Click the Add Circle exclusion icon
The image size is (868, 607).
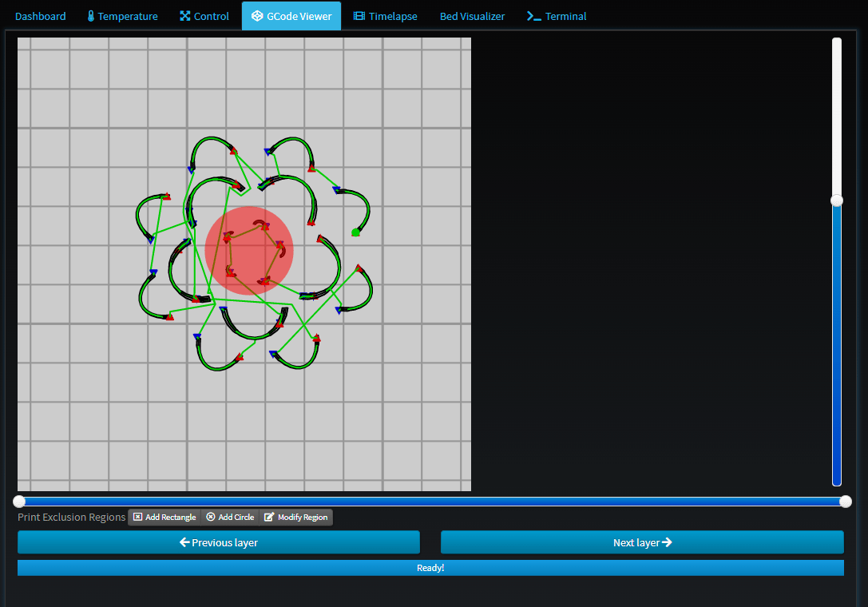coord(211,518)
